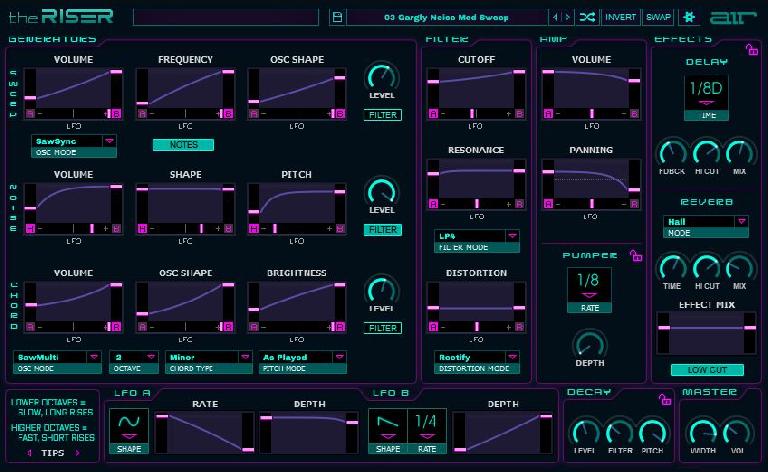
Task: Click the Sweep generator Level knob
Action: point(382,76)
